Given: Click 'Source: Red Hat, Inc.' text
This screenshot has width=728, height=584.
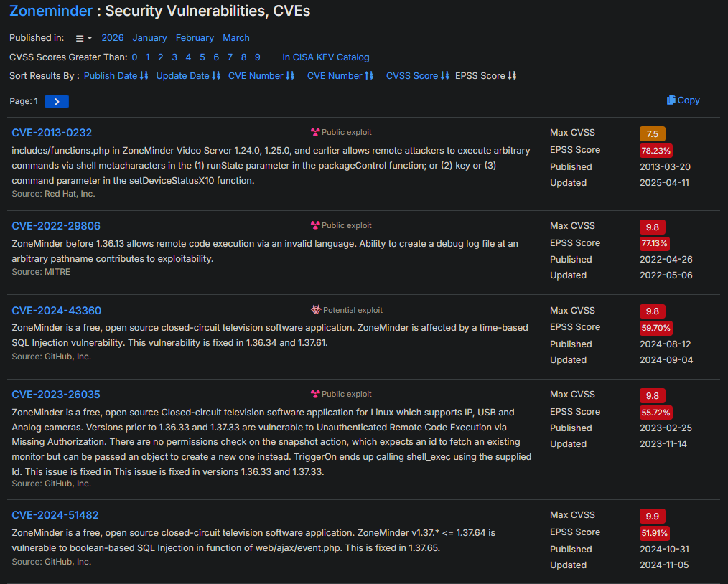Looking at the screenshot, I should click(53, 194).
